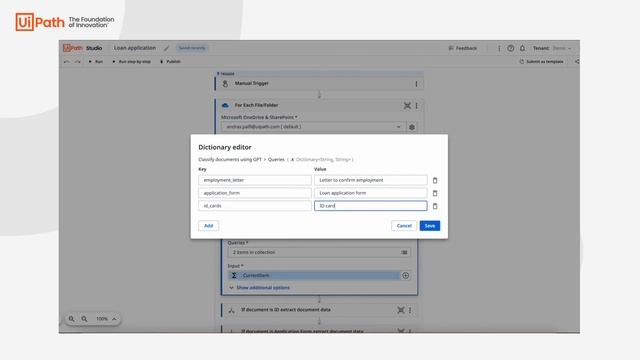Open the Feedback link in header

[462, 48]
